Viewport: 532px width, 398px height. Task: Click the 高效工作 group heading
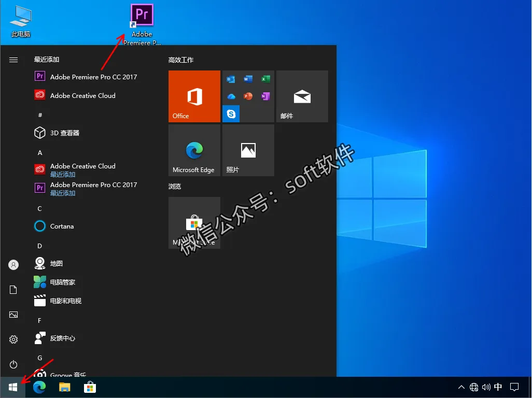coord(181,60)
